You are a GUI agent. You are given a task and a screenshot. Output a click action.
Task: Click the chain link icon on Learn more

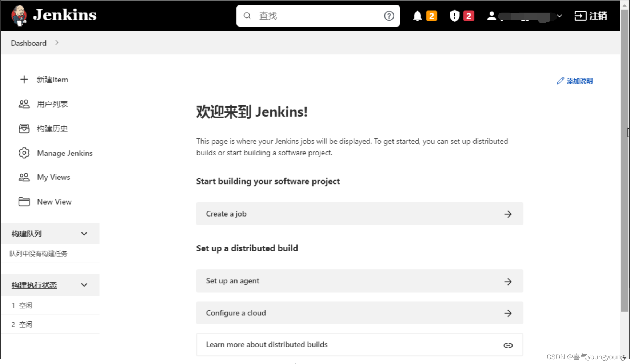(x=508, y=345)
